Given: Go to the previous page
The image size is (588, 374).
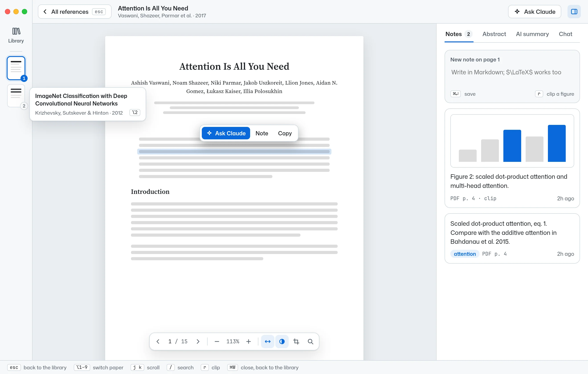Looking at the screenshot, I should [158, 341].
